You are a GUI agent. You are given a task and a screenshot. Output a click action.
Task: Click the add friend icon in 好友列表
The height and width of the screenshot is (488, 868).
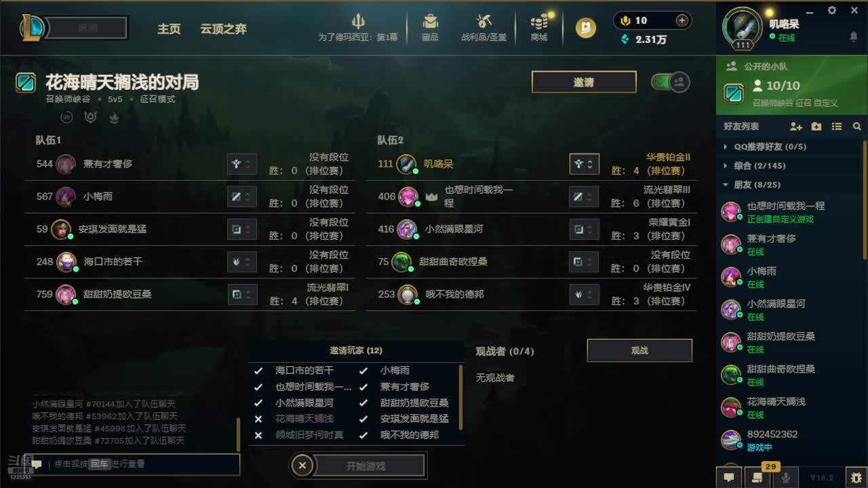click(796, 127)
